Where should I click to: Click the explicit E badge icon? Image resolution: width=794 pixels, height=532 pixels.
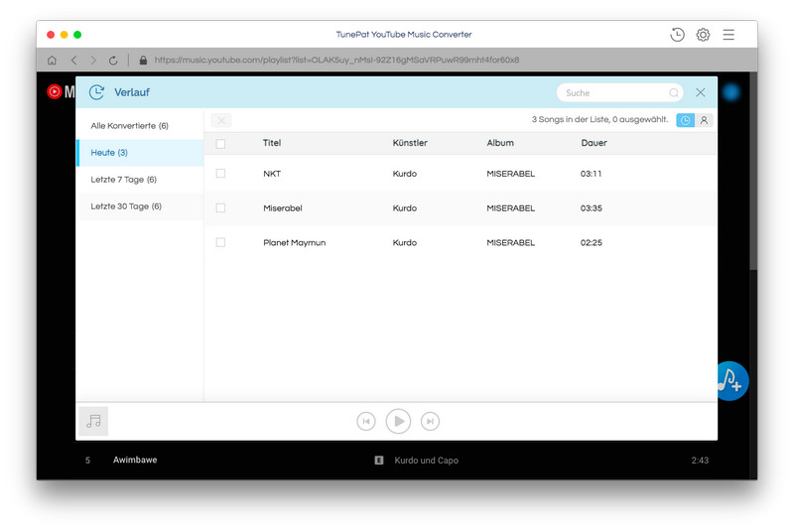(379, 461)
